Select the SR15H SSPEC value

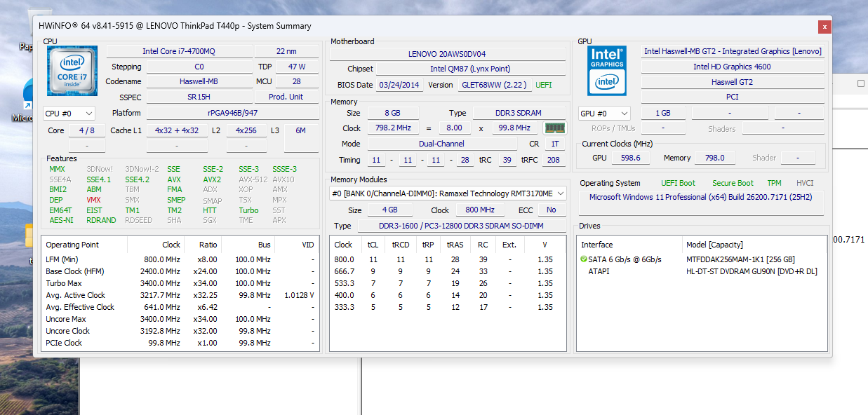199,97
